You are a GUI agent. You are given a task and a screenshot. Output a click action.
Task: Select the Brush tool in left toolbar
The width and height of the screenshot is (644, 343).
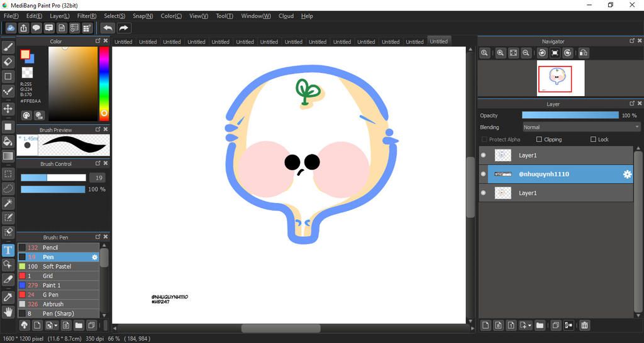click(8, 48)
